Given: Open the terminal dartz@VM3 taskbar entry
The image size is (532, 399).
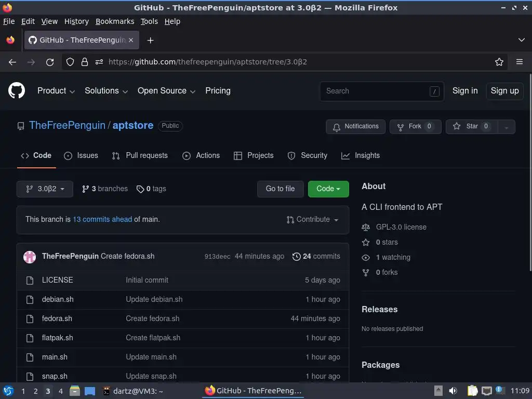Looking at the screenshot, I should point(133,391).
